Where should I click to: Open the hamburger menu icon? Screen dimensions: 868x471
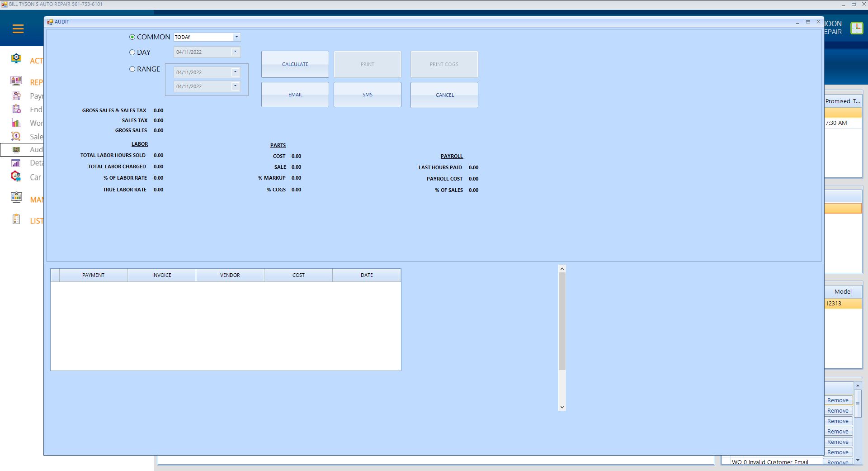(18, 29)
